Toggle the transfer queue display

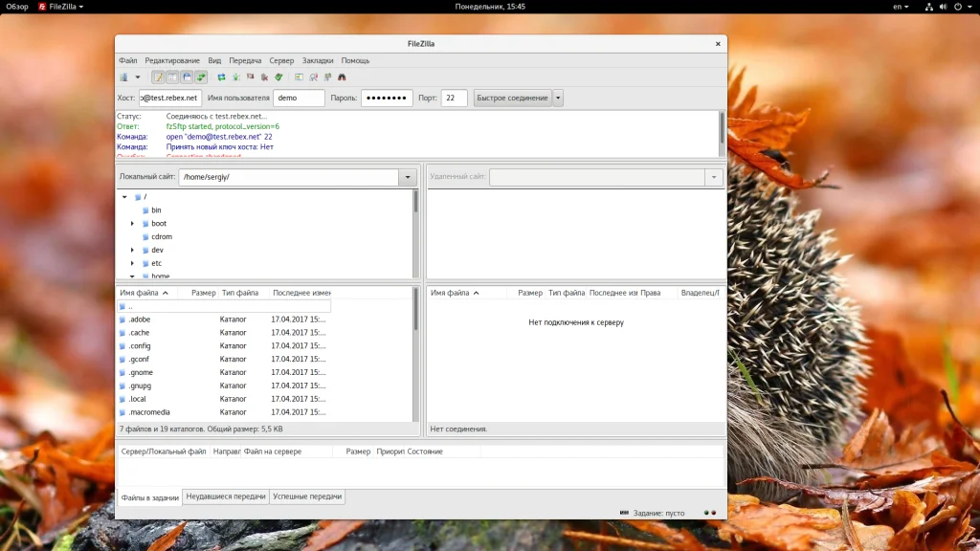click(x=202, y=77)
